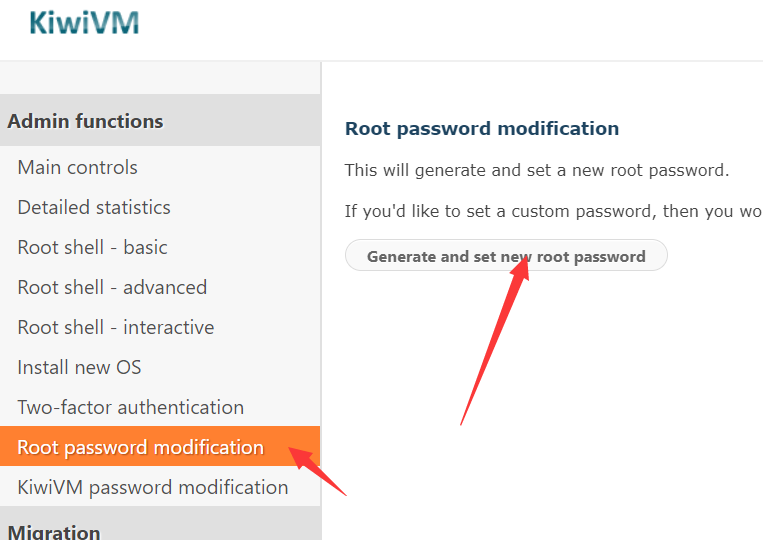Go to Detailed statistics page
Screen dimensions: 763x540
pyautogui.click(x=94, y=207)
